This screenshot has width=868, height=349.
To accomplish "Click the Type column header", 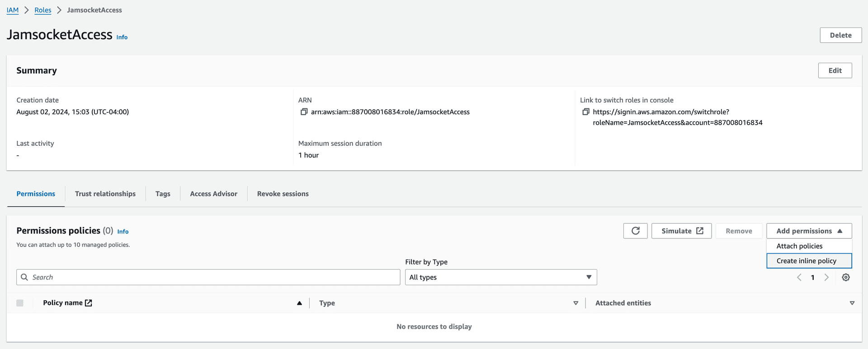I will tap(327, 303).
